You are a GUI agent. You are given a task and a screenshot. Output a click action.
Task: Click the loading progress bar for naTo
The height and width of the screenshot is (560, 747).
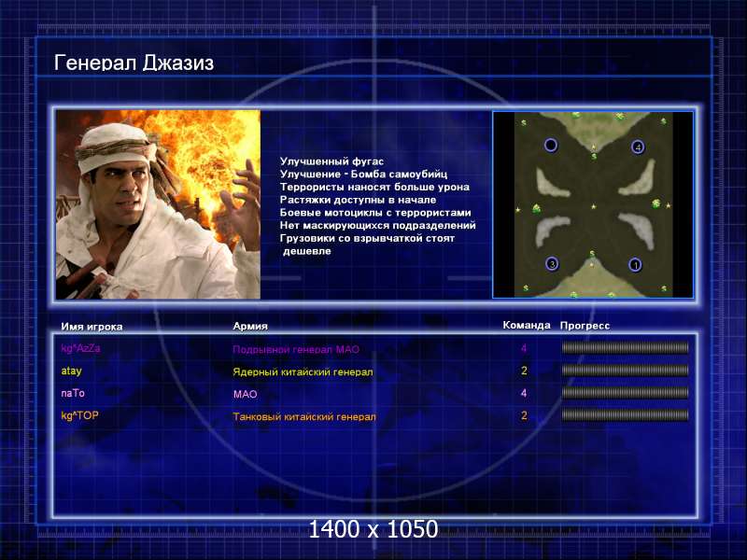(x=625, y=393)
